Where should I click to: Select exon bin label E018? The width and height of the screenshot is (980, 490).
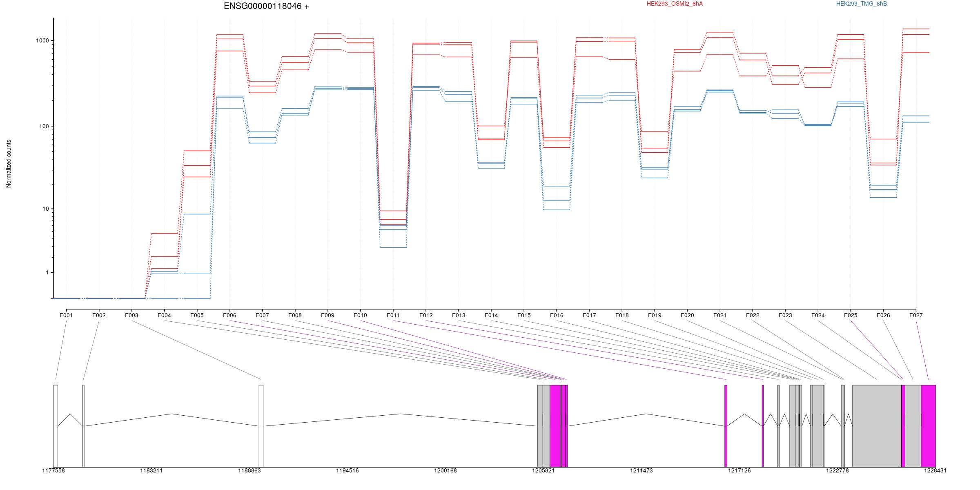pos(622,315)
